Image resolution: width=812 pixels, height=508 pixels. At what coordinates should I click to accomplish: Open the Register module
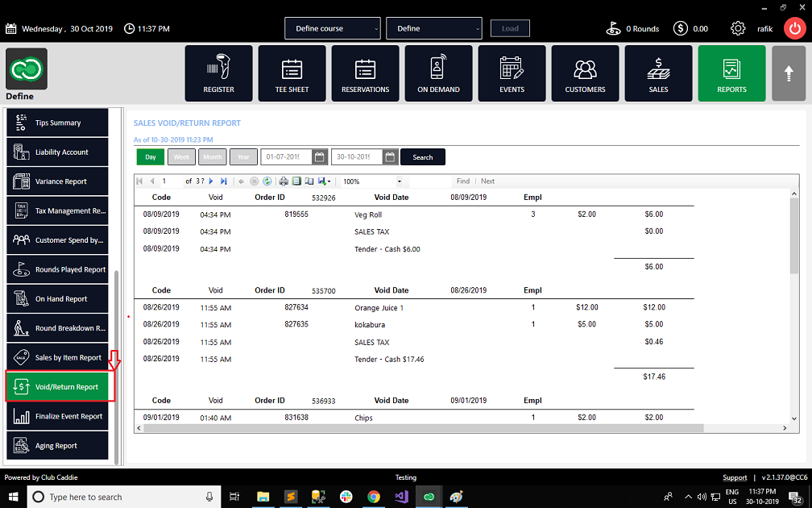(x=218, y=73)
